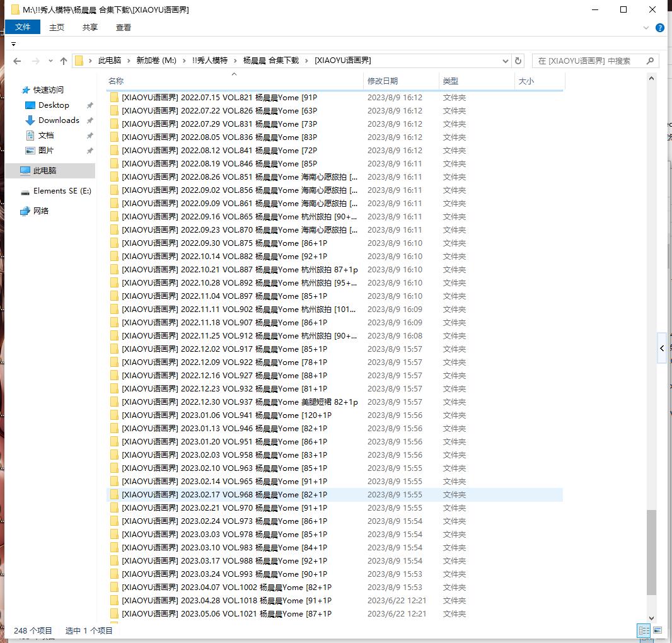Open the 主页 ribbon tab
Image resolution: width=672 pixels, height=643 pixels.
(x=57, y=28)
